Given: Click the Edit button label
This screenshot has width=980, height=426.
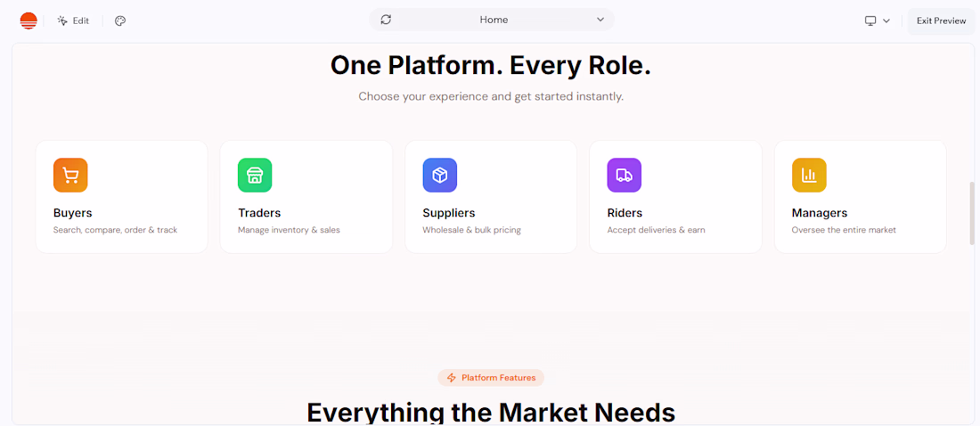Looking at the screenshot, I should coord(80,20).
